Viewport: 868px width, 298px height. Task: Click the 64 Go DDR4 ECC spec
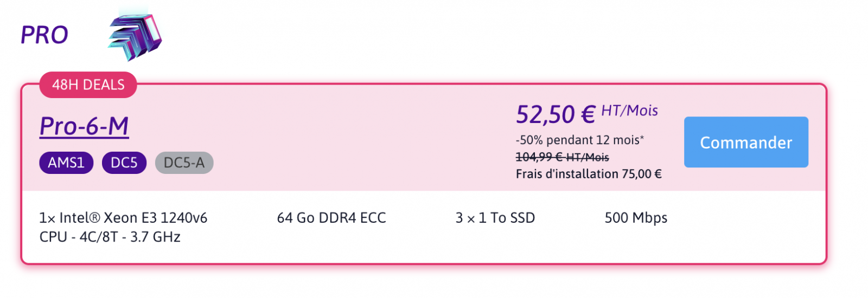coord(331,218)
